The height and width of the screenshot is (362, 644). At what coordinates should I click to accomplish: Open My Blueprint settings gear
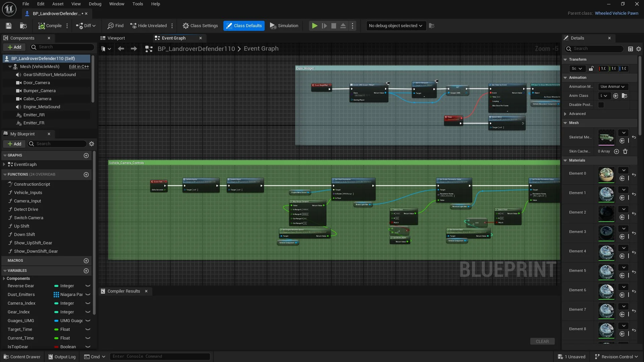92,144
